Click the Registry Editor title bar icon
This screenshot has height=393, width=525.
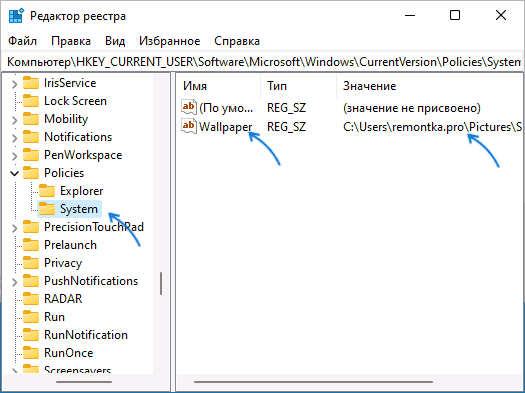16,16
